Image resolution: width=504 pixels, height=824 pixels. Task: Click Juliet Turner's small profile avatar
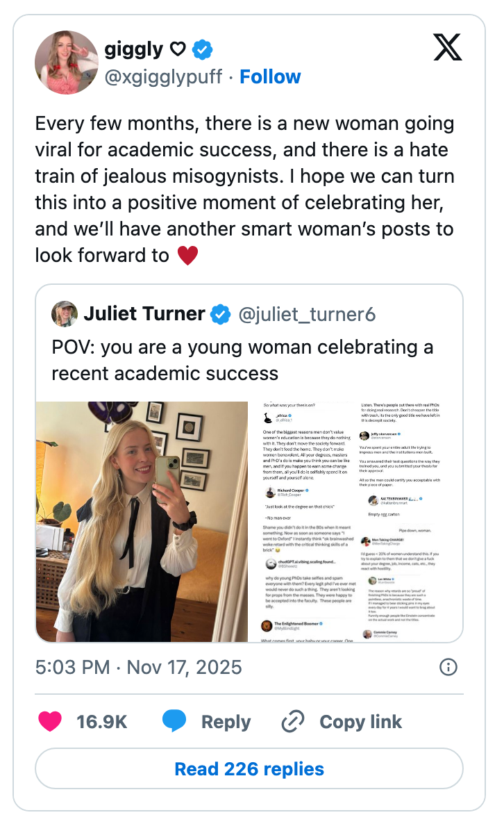[65, 314]
